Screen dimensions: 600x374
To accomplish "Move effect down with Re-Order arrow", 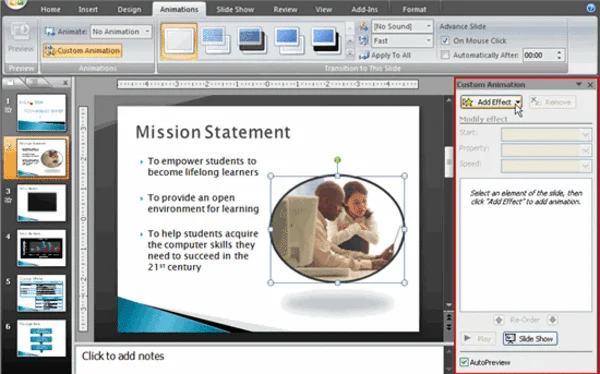I will [x=552, y=320].
